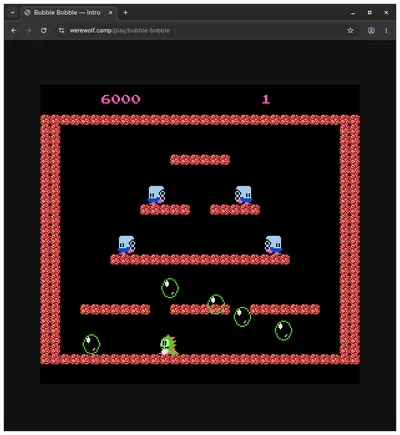Image resolution: width=400 pixels, height=435 pixels.
Task: Click the forward navigation arrow
Action: point(29,30)
